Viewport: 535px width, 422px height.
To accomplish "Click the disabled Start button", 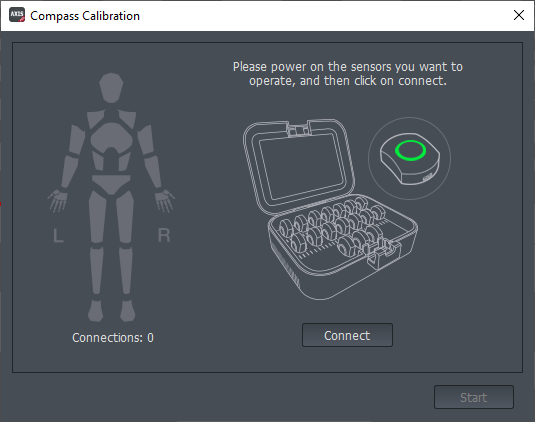I will coord(474,397).
